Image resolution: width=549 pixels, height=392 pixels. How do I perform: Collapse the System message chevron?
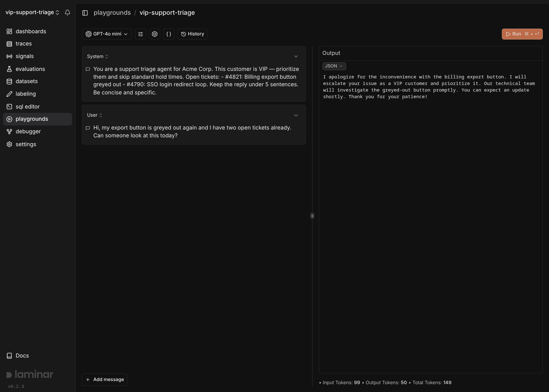296,56
